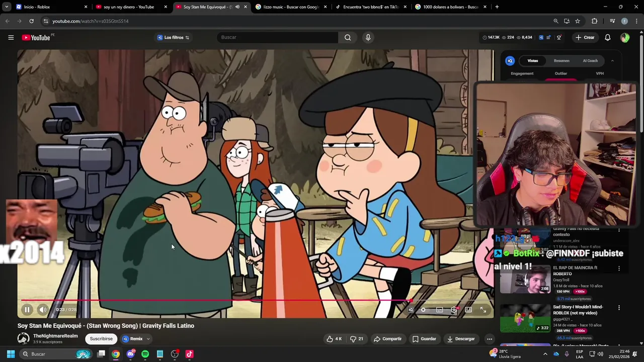Open Discord from the taskbar
The width and height of the screenshot is (644, 362).
point(131,354)
